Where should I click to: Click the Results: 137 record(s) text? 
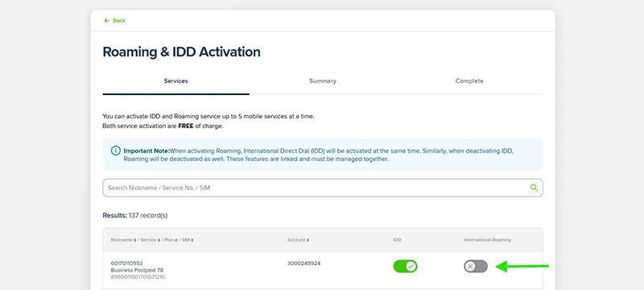(x=135, y=215)
